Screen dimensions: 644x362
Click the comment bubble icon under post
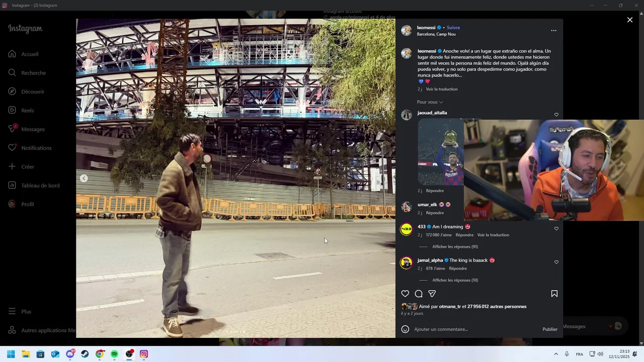pos(419,294)
